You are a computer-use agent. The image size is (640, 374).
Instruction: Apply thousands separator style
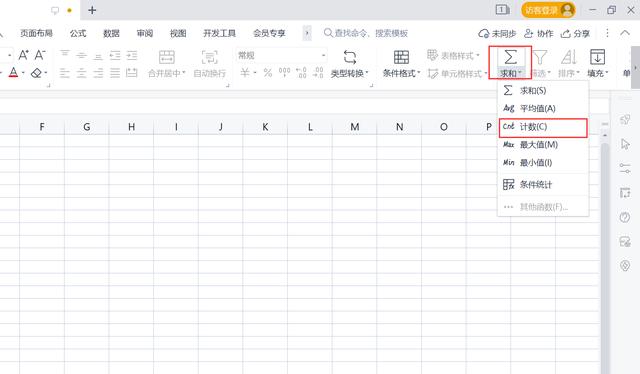(x=284, y=73)
